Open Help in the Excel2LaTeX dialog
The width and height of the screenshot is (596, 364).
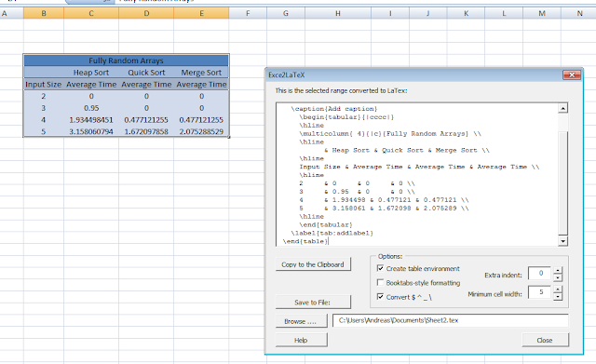pyautogui.click(x=301, y=340)
